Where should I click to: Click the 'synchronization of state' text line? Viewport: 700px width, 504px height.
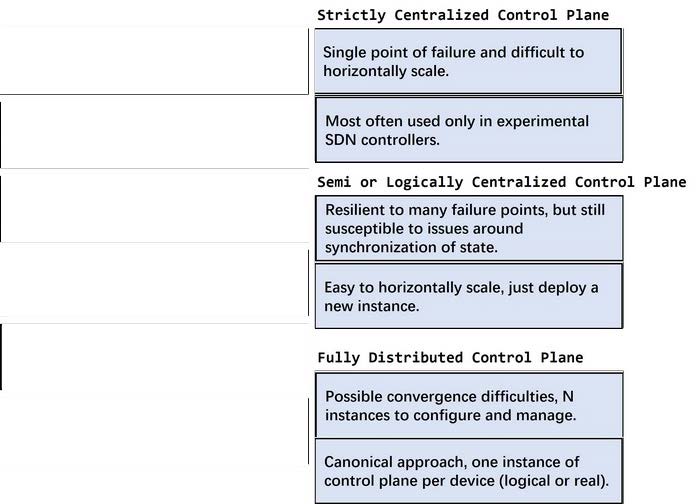click(x=411, y=247)
